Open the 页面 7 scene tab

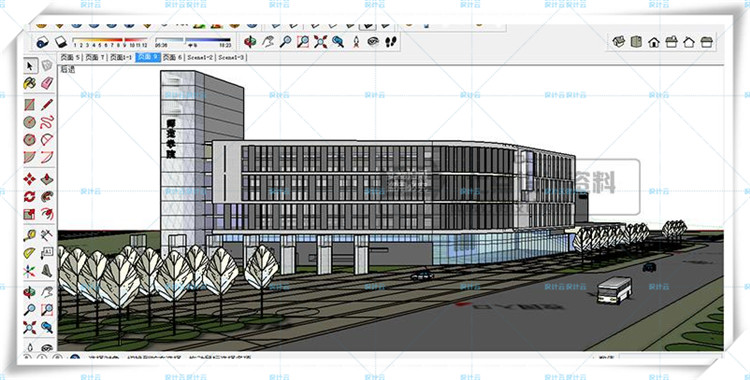(95, 57)
